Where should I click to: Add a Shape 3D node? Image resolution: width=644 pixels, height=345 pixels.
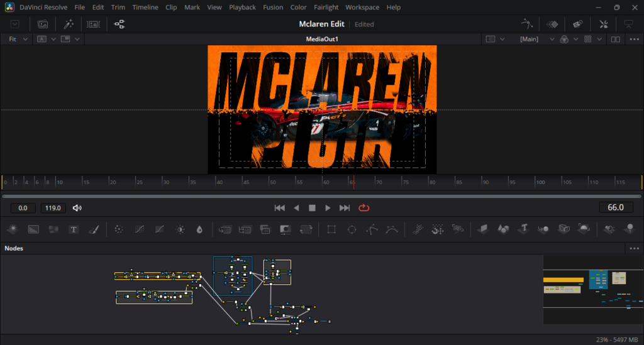503,229
